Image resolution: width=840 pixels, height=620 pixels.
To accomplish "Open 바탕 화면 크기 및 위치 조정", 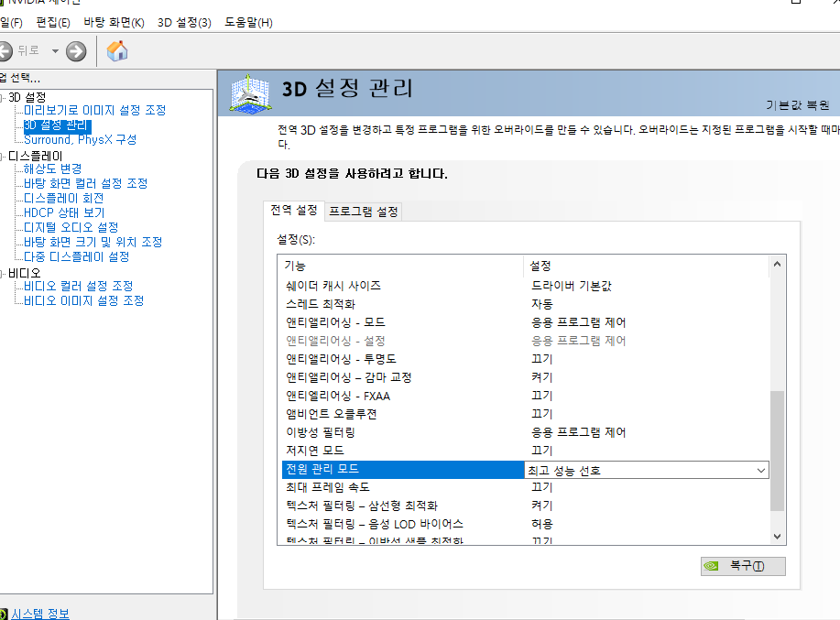I will point(93,242).
